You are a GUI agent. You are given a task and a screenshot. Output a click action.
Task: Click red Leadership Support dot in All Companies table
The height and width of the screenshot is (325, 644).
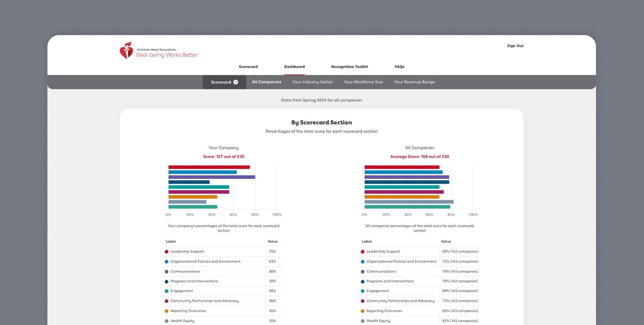point(362,252)
